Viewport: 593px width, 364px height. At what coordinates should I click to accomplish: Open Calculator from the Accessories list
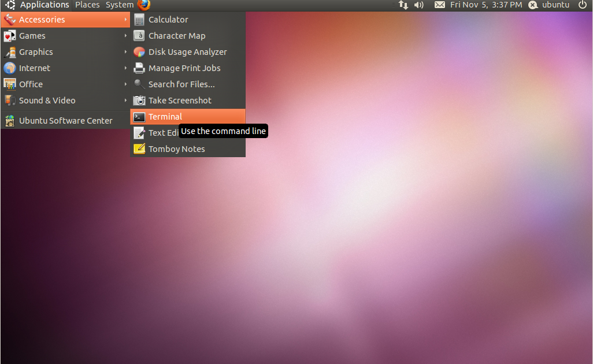pos(188,20)
